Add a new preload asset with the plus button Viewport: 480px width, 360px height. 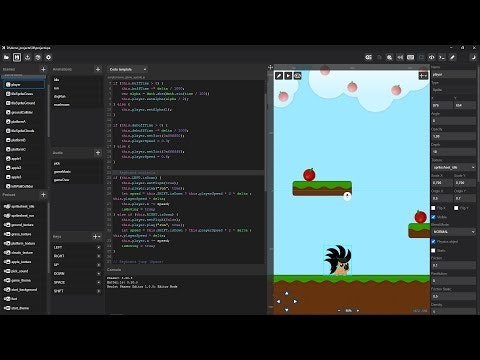(43, 195)
